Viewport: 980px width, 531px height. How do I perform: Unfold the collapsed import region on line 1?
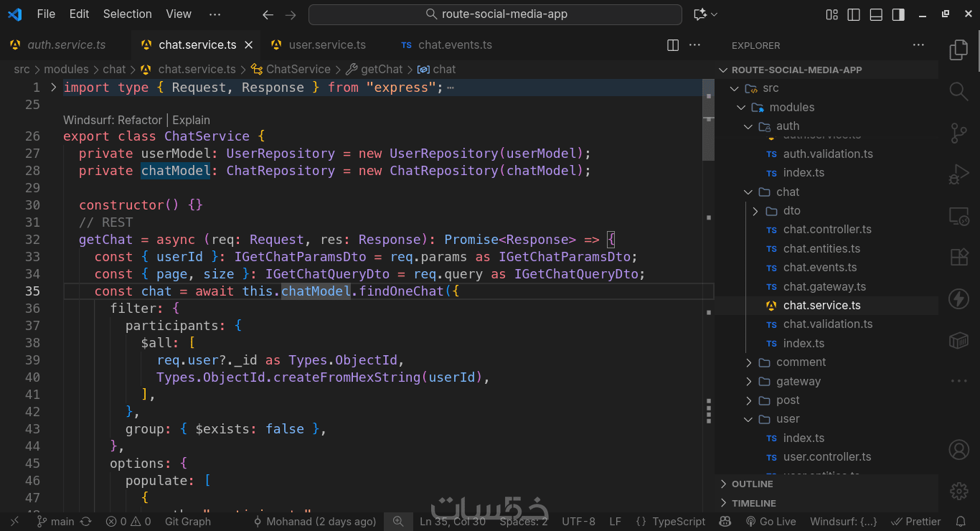[53, 88]
